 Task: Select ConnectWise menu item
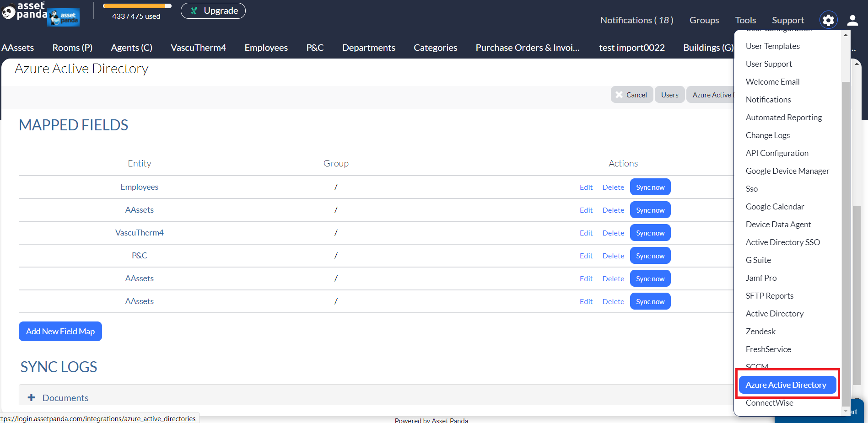[x=769, y=403]
